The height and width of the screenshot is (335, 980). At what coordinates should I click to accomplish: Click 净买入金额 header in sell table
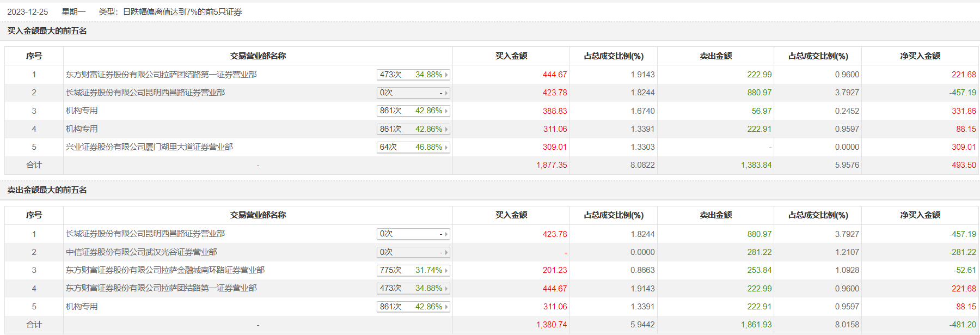[920, 215]
